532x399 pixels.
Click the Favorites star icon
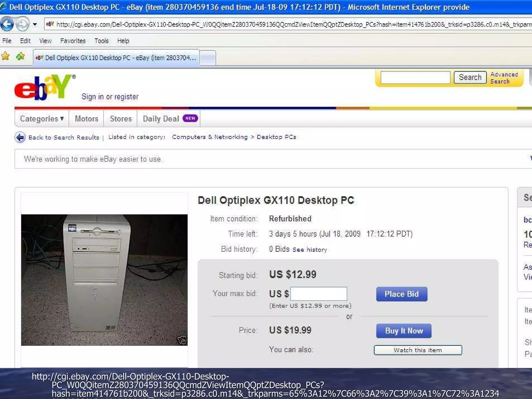click(5, 56)
